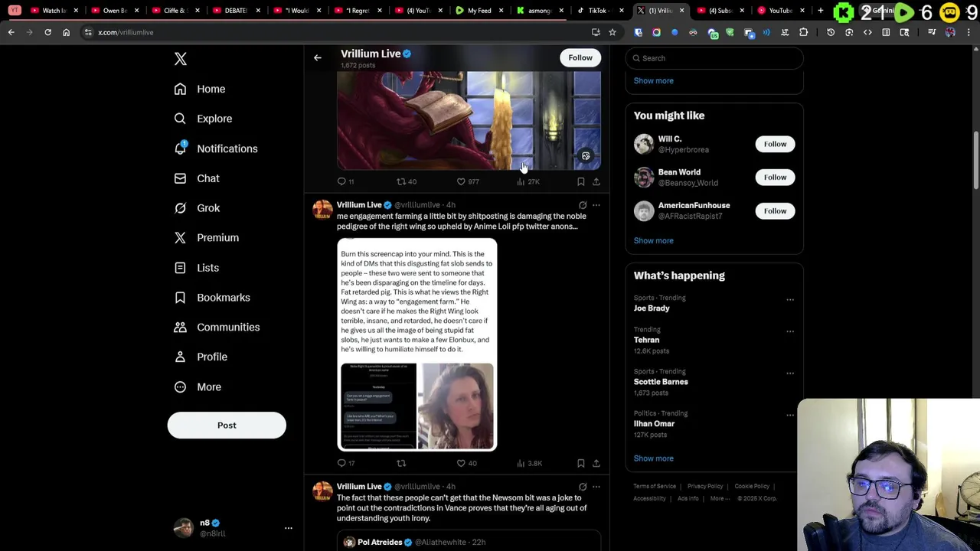This screenshot has height=551, width=980.
Task: Switch to the TikTok browser tab
Action: (x=598, y=11)
